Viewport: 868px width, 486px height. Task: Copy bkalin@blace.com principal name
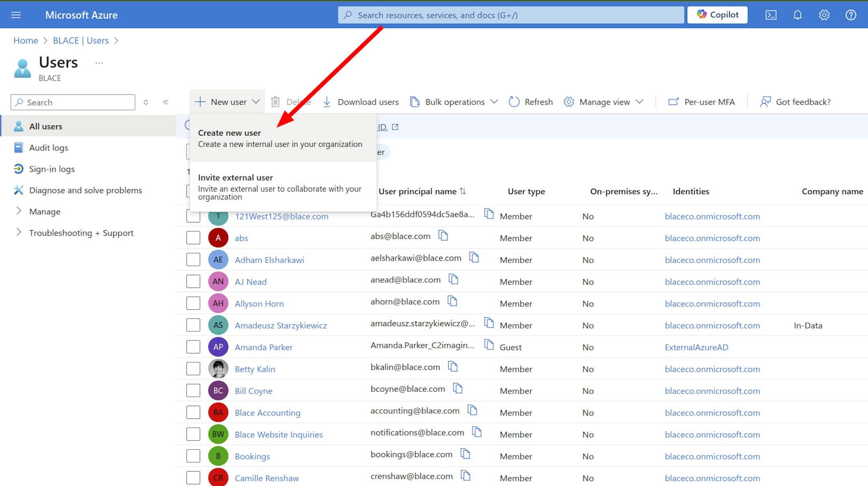(453, 366)
